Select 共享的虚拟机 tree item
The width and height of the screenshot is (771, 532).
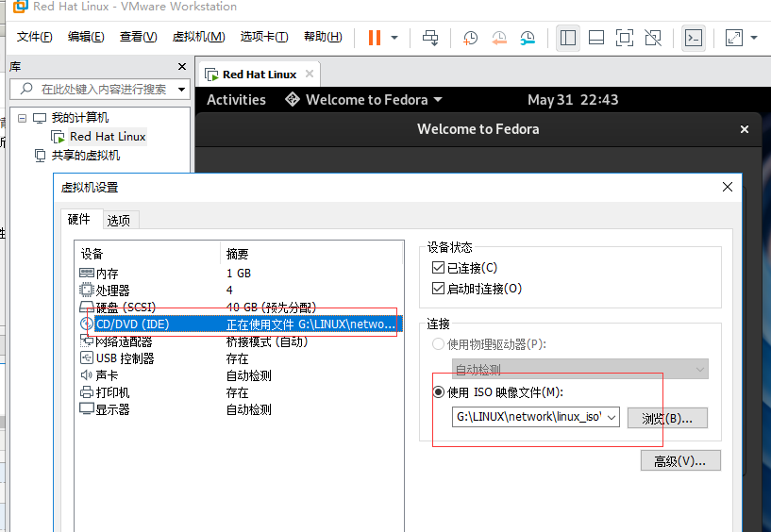tap(86, 156)
